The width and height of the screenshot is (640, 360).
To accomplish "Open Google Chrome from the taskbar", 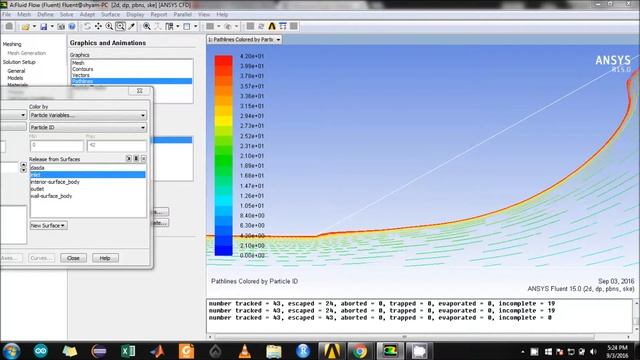I will 360,351.
